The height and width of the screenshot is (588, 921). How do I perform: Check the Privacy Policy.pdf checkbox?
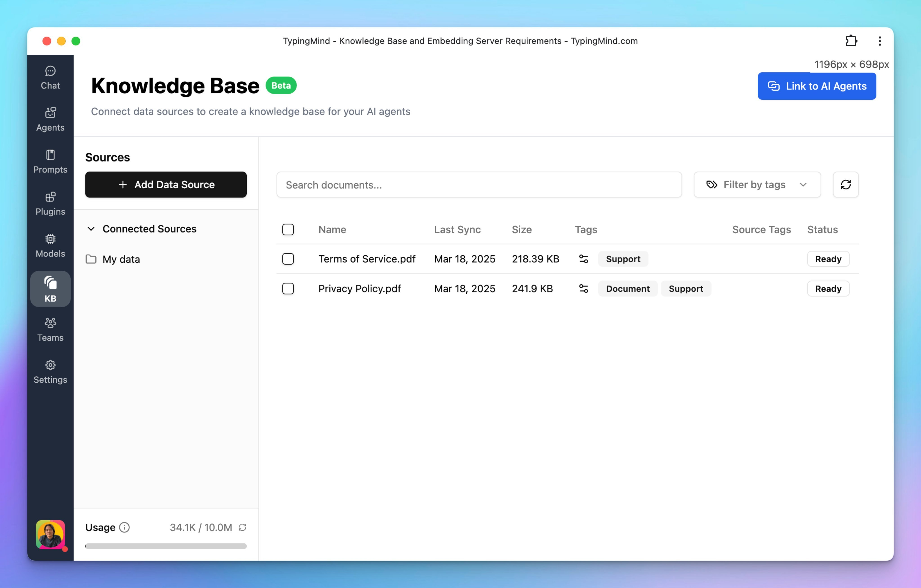(x=288, y=289)
